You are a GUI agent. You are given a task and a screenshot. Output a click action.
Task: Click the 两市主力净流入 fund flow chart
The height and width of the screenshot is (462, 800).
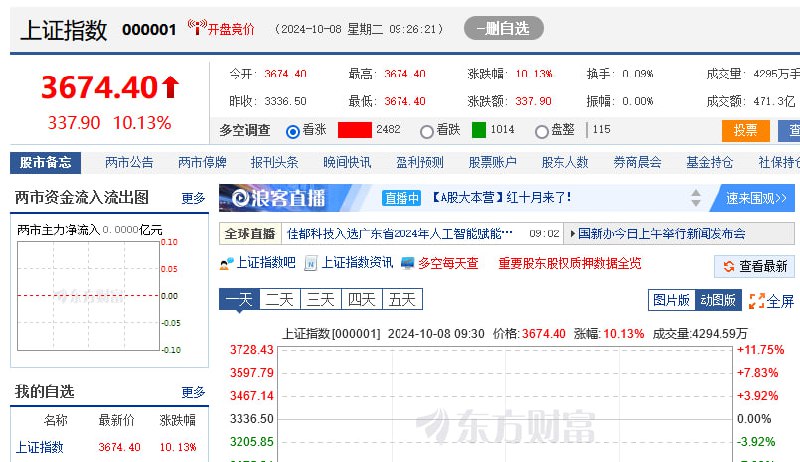89,296
